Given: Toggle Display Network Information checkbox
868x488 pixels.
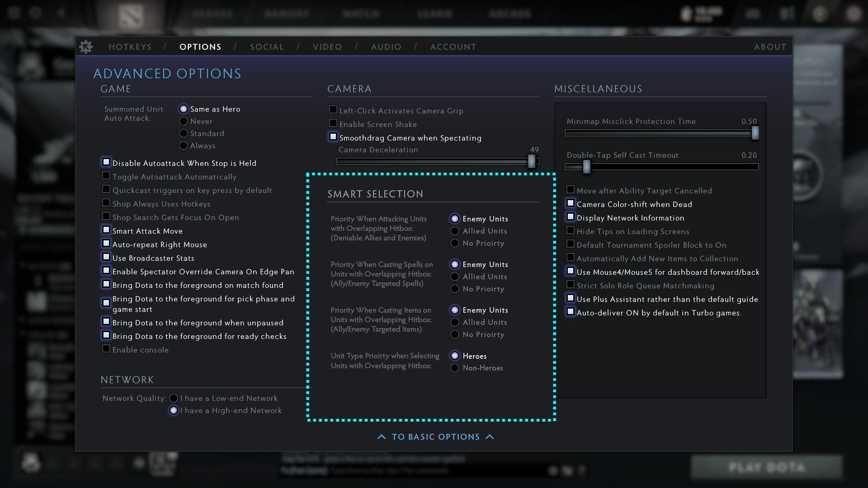Looking at the screenshot, I should (571, 217).
